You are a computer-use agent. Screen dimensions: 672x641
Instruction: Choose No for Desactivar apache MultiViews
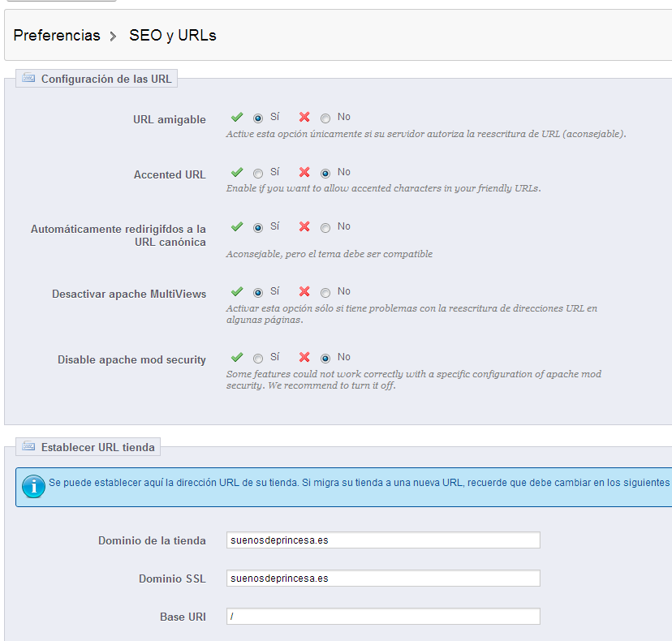tap(325, 292)
